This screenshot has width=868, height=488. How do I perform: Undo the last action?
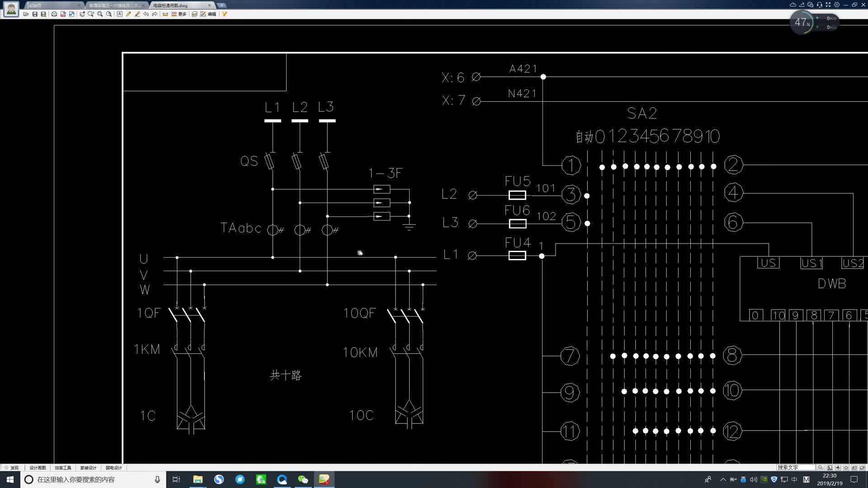(146, 14)
